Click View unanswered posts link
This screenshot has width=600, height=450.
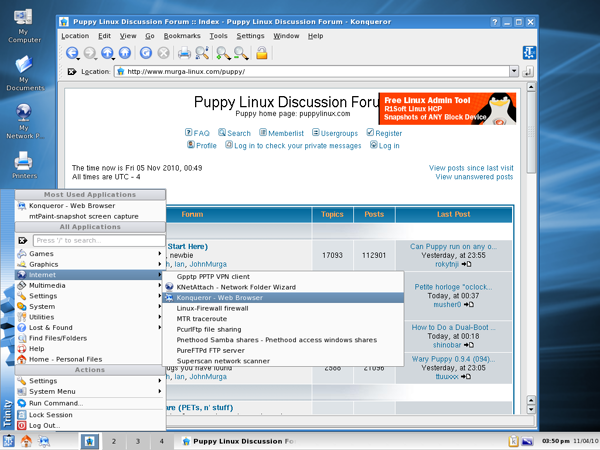[474, 177]
